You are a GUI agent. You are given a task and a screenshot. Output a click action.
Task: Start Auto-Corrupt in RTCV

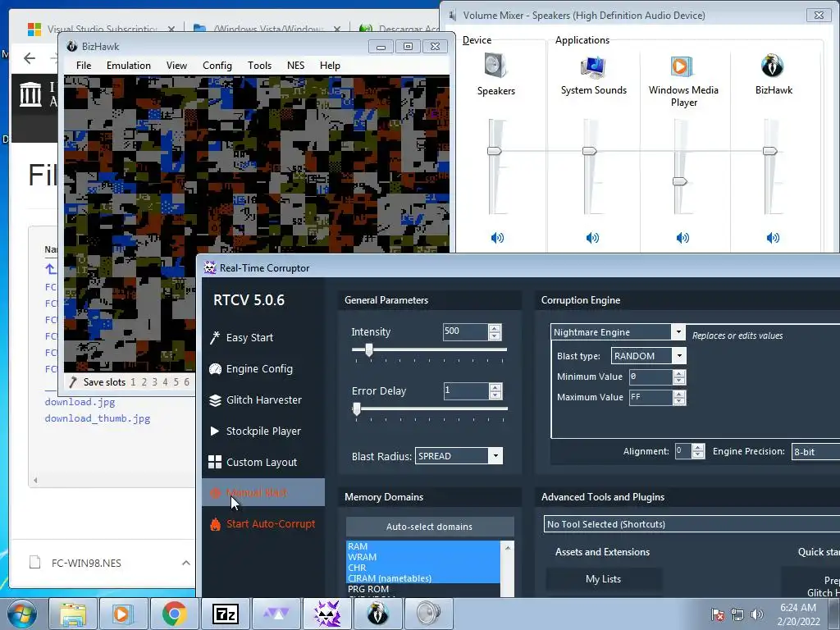(263, 524)
